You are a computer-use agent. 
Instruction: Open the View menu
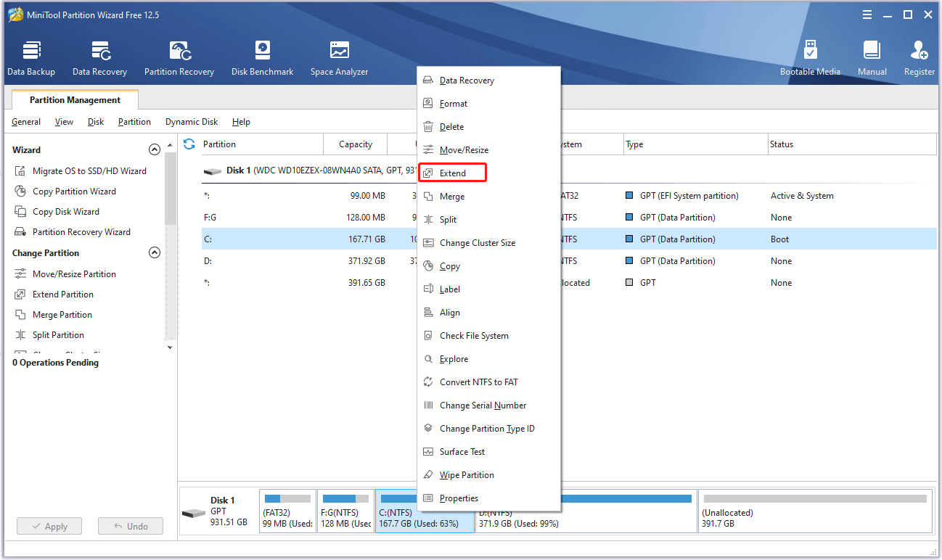point(65,122)
